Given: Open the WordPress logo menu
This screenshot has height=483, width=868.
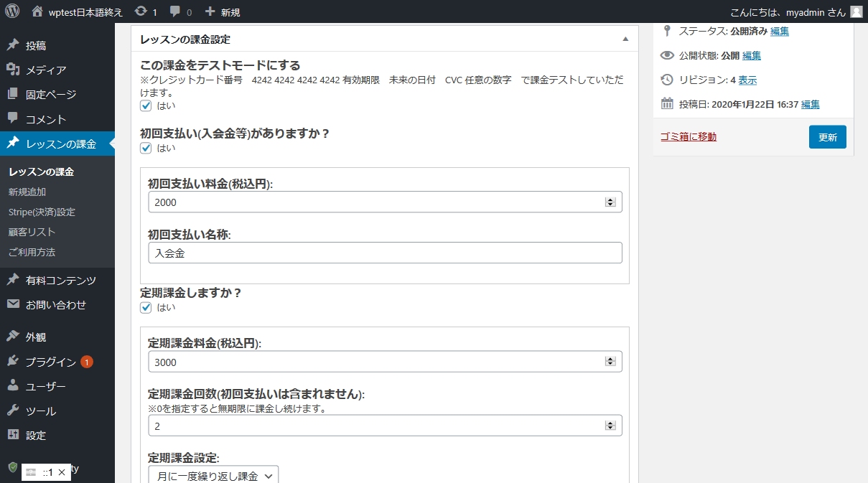Looking at the screenshot, I should (12, 11).
